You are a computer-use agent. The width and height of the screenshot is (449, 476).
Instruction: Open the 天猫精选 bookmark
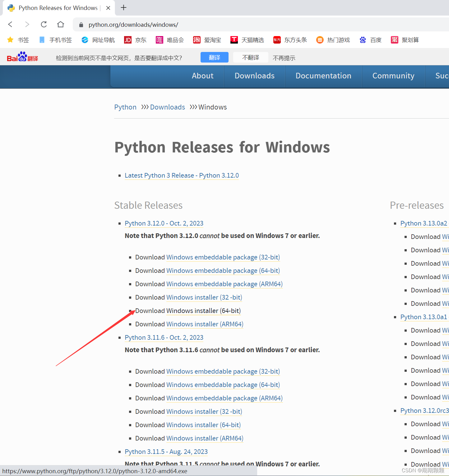tap(247, 40)
